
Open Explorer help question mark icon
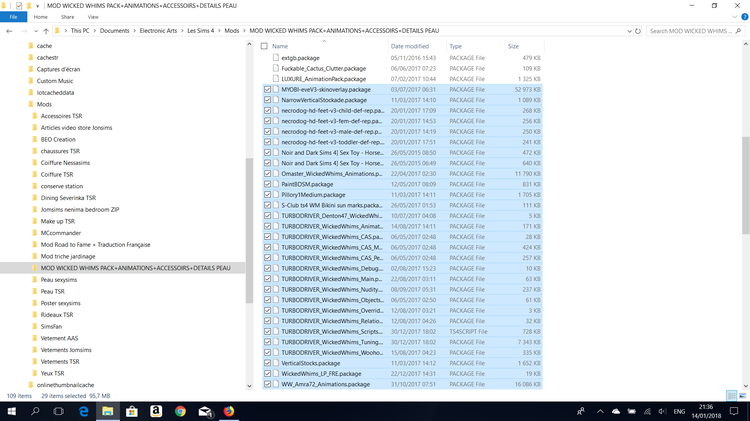click(x=744, y=17)
